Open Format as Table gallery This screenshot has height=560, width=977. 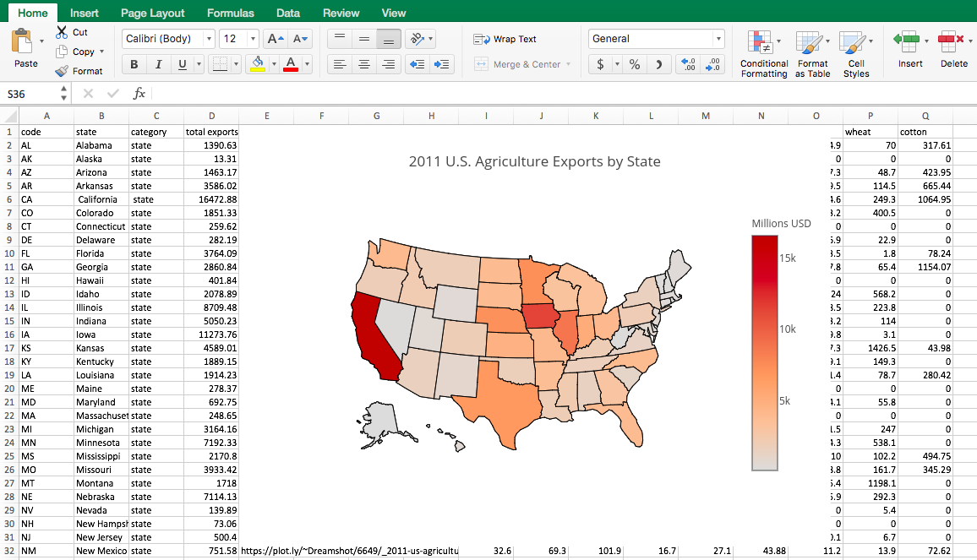coord(812,54)
